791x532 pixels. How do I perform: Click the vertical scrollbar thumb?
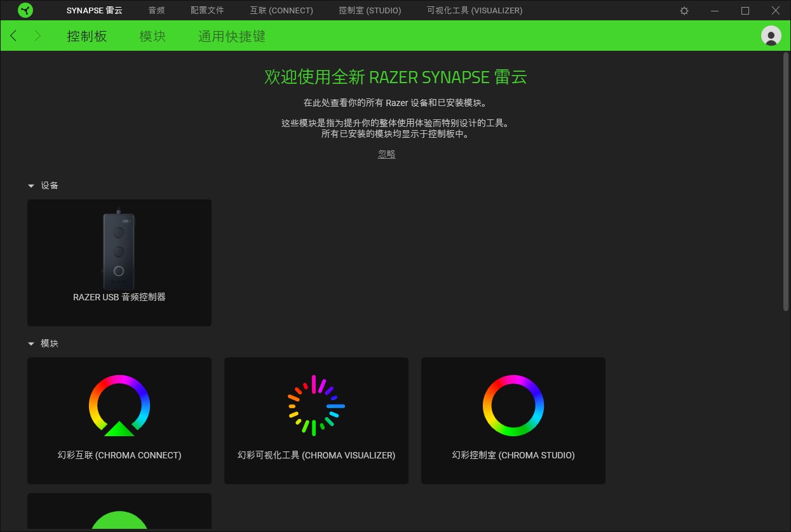tap(787, 183)
